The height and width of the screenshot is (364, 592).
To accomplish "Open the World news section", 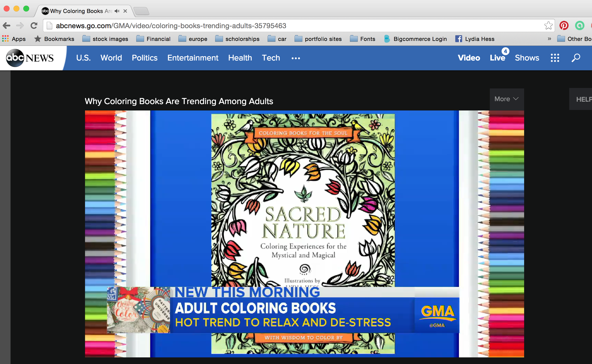I will pos(111,58).
